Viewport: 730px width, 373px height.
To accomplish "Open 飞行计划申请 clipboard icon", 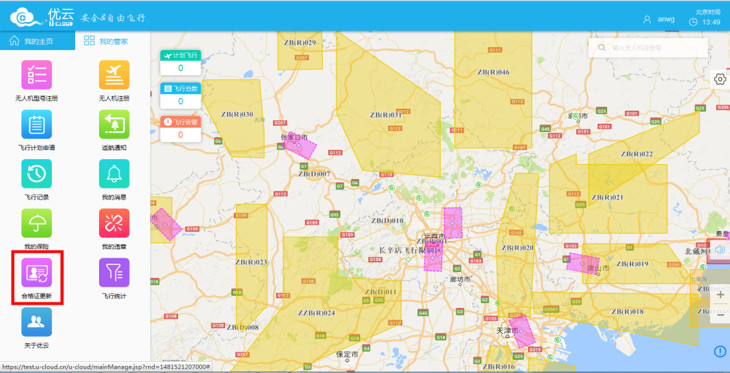I will click(36, 124).
